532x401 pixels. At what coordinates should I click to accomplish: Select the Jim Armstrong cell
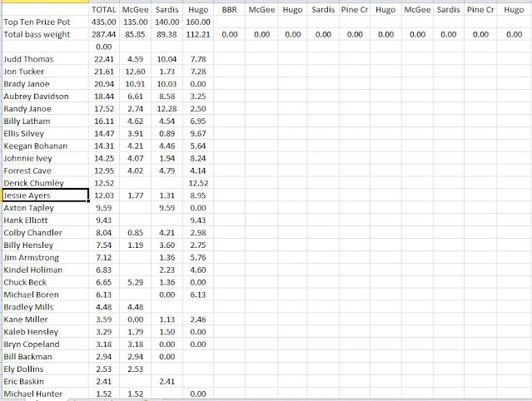[46, 257]
